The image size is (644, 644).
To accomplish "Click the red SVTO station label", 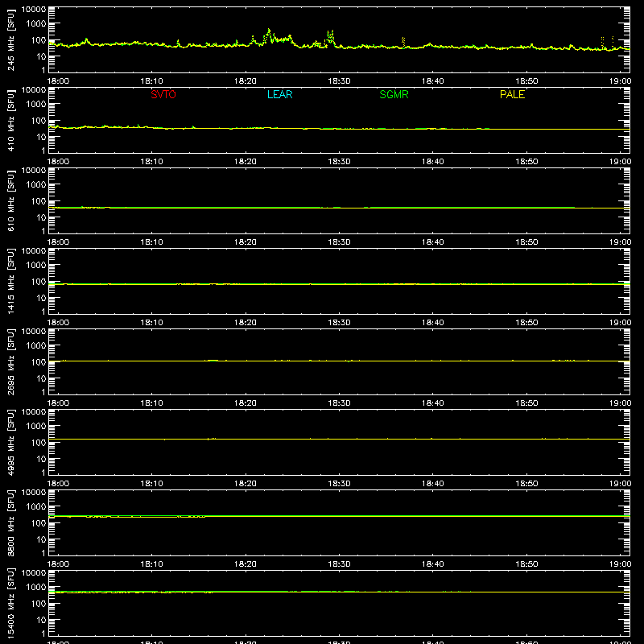I will pos(163,94).
